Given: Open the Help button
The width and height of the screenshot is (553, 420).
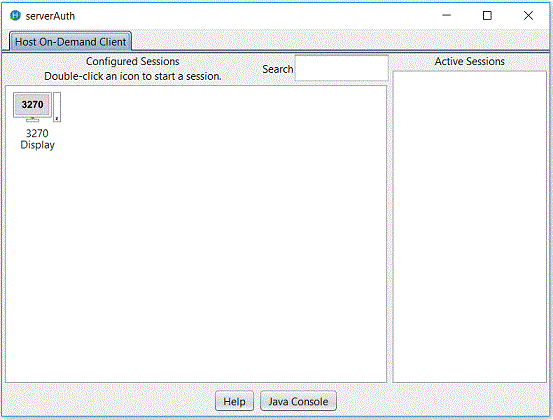Looking at the screenshot, I should click(x=234, y=401).
